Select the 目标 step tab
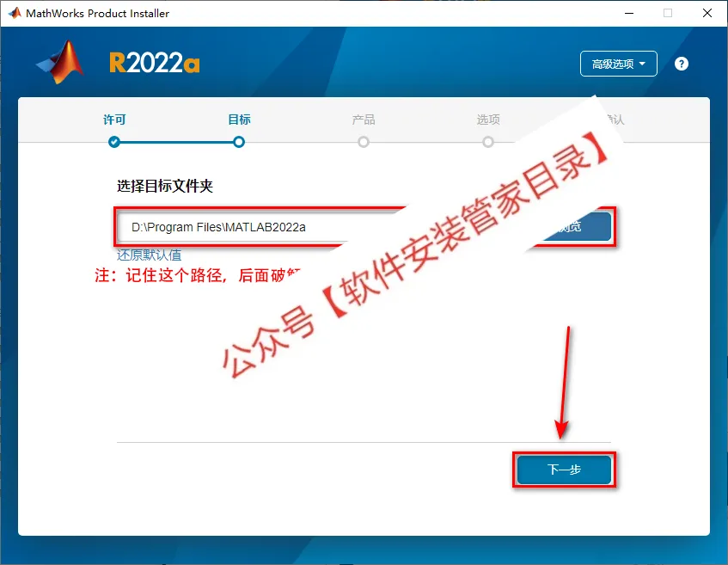Screen dimensions: 728x565 click(239, 120)
